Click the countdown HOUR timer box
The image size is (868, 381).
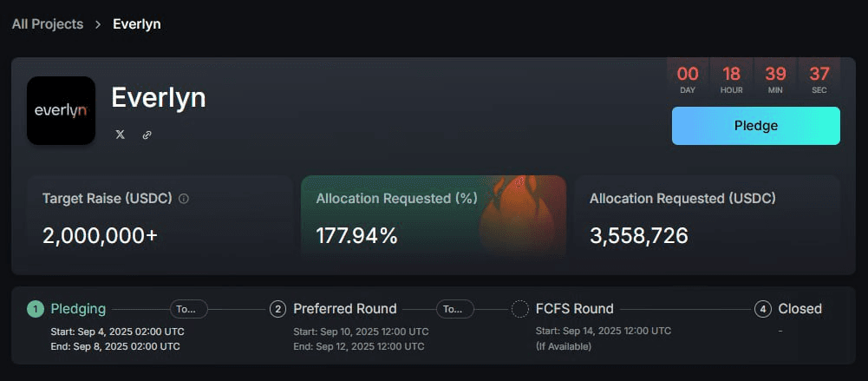[731, 79]
